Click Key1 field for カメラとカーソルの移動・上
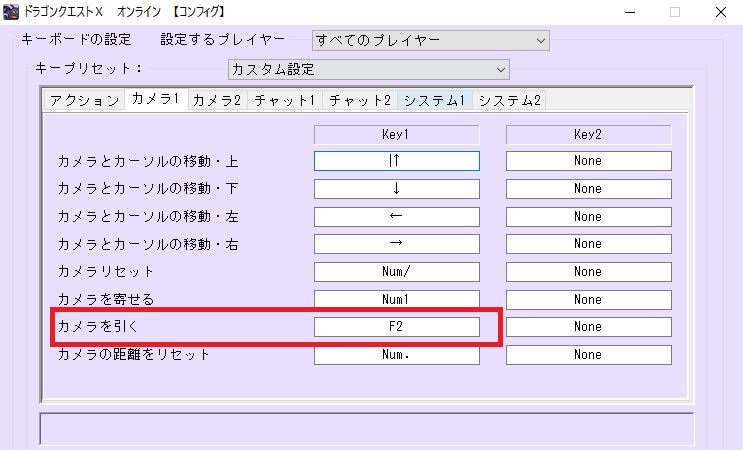This screenshot has width=743, height=450. pyautogui.click(x=397, y=161)
